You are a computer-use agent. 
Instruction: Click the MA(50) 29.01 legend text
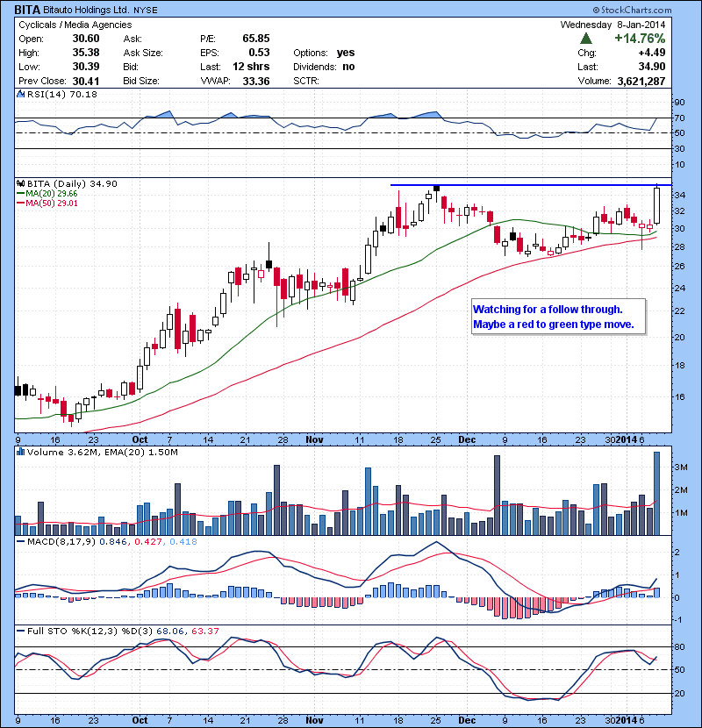click(52, 203)
